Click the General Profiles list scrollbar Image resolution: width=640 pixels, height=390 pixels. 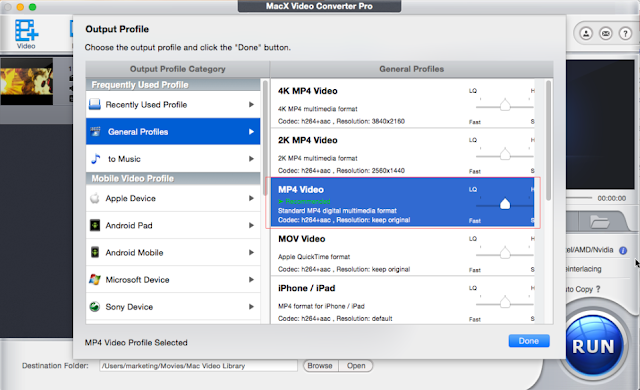[x=548, y=140]
